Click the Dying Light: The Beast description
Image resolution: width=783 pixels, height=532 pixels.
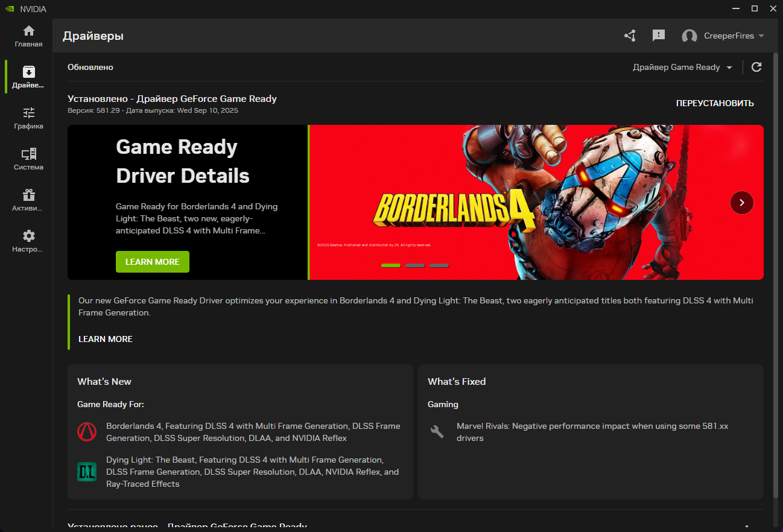point(253,472)
